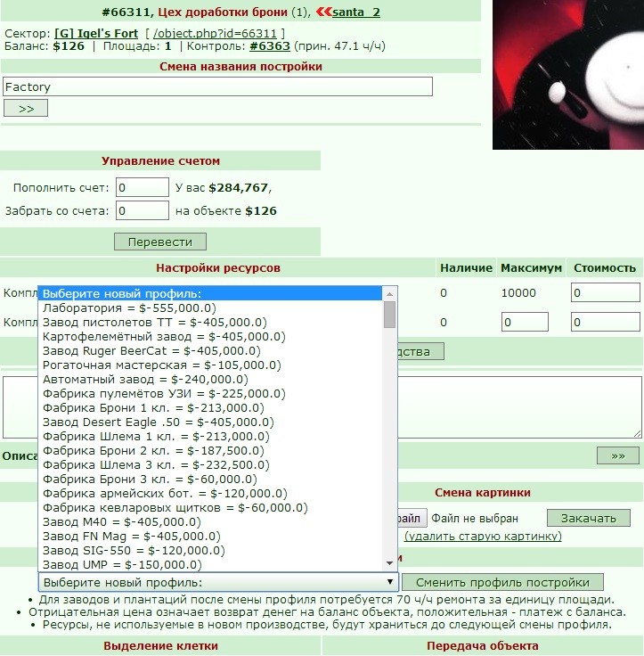
Task: Submit the building rename with >> button
Action: tap(26, 109)
